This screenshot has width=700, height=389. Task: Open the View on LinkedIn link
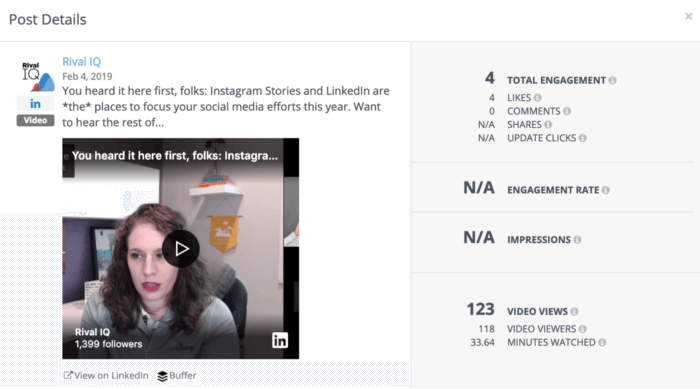coord(106,376)
